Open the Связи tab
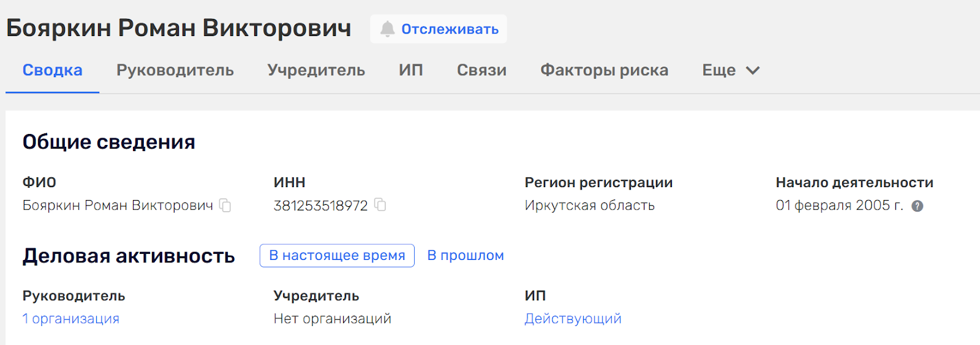The height and width of the screenshot is (345, 980). (481, 70)
